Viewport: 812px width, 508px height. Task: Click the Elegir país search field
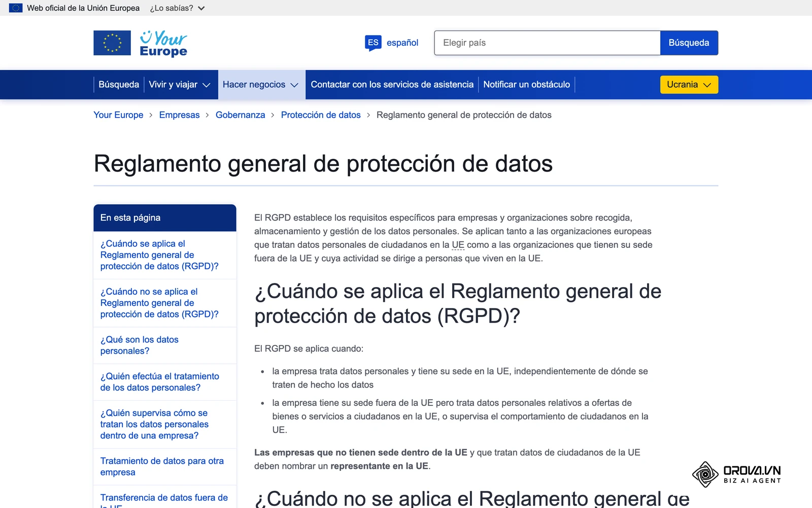(547, 43)
